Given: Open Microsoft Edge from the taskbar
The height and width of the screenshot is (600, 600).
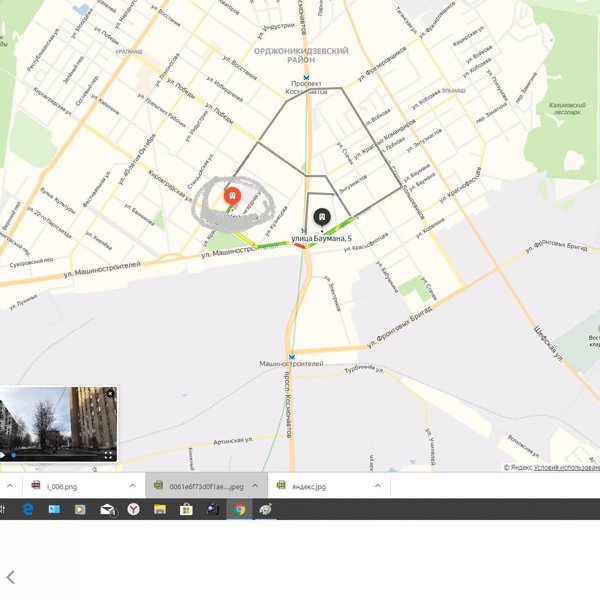Looking at the screenshot, I should 28,509.
